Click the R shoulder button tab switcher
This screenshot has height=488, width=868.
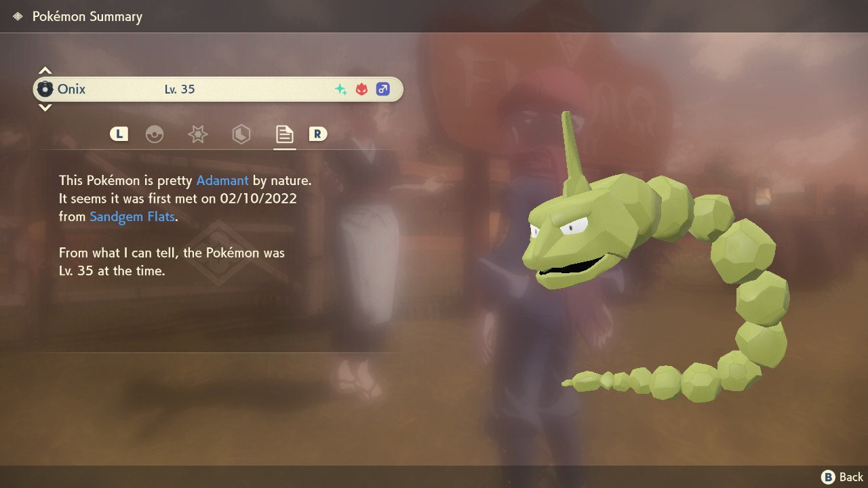[x=317, y=134]
